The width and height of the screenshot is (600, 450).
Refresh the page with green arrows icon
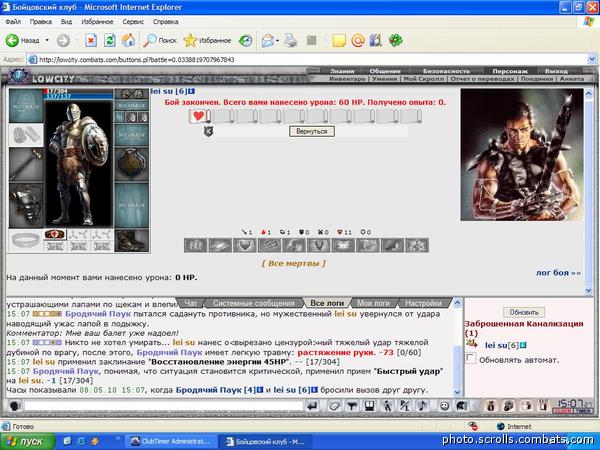[110, 40]
